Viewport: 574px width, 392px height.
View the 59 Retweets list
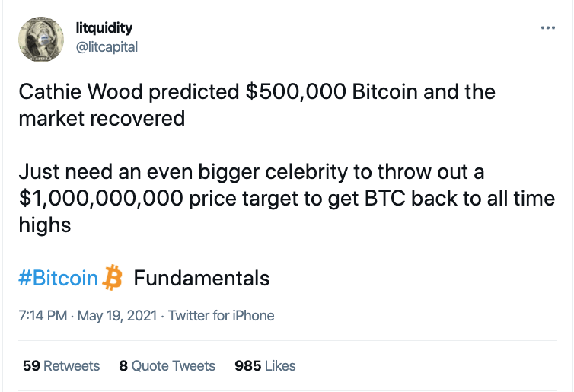point(61,366)
